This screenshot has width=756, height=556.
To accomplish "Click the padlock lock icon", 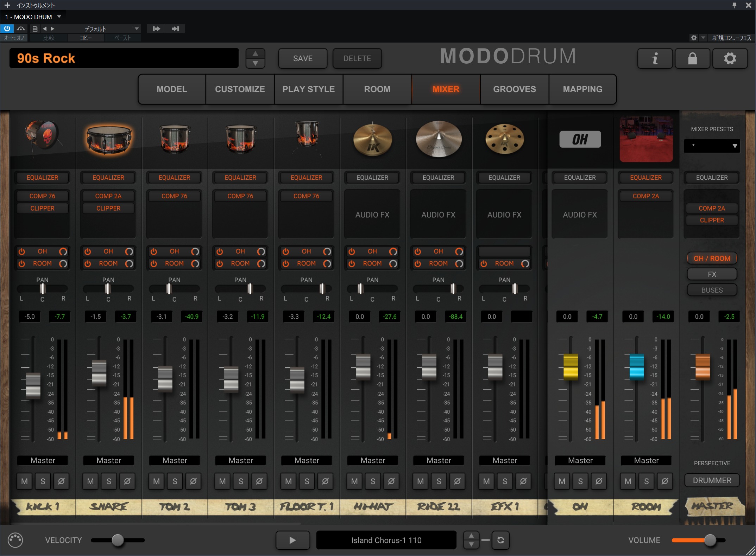I will (692, 58).
